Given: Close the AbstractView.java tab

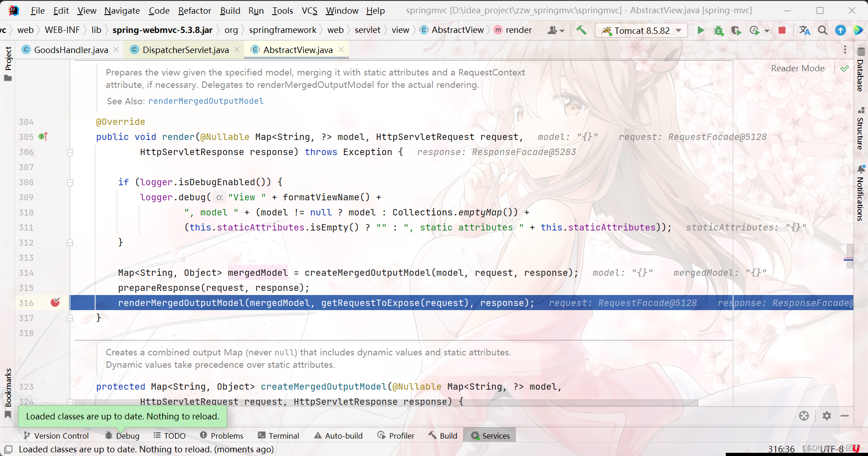Looking at the screenshot, I should click(341, 49).
